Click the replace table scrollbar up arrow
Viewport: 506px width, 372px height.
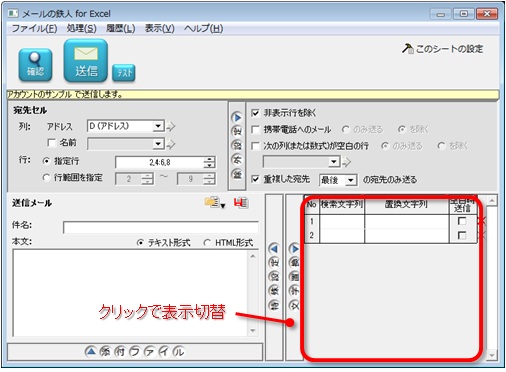point(492,201)
